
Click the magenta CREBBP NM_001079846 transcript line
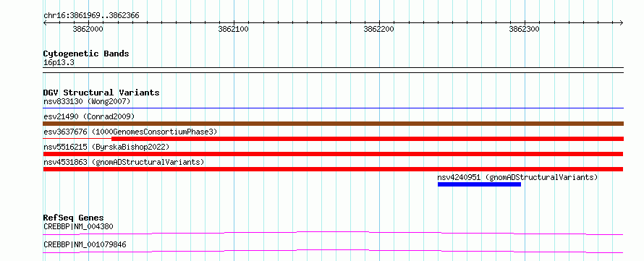(333, 251)
